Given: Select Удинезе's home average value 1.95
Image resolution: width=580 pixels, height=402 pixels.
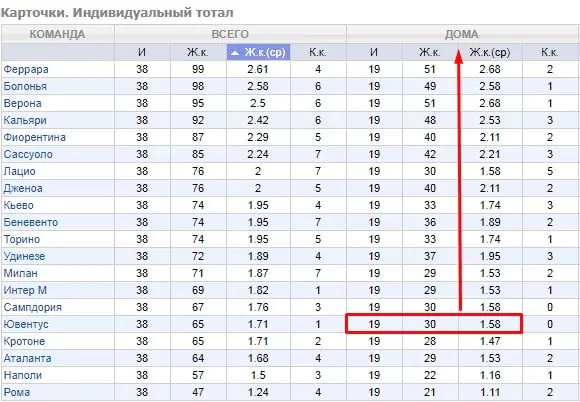Looking at the screenshot, I should [x=490, y=256].
